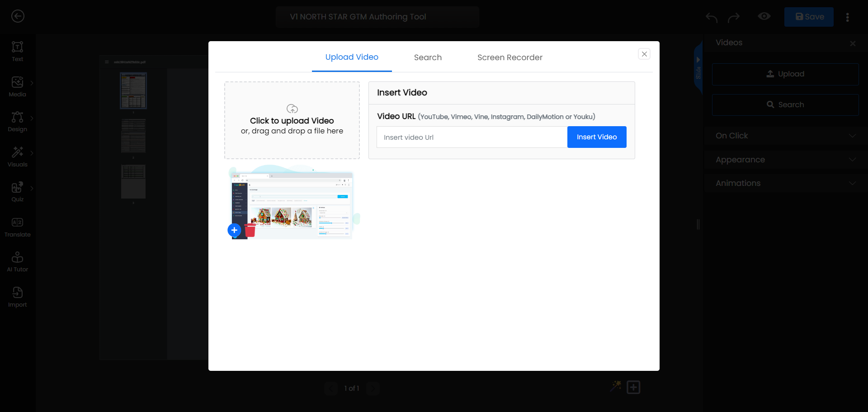Image resolution: width=868 pixels, height=412 pixels.
Task: Click the Insert Video button
Action: pos(597,137)
